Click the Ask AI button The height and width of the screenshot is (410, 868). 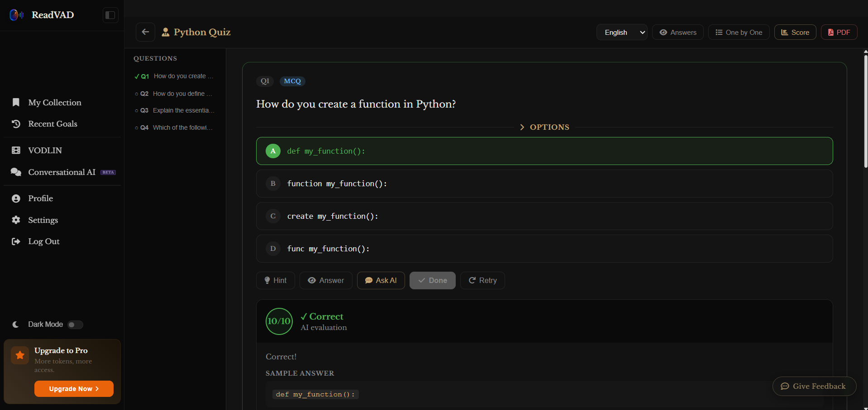381,280
